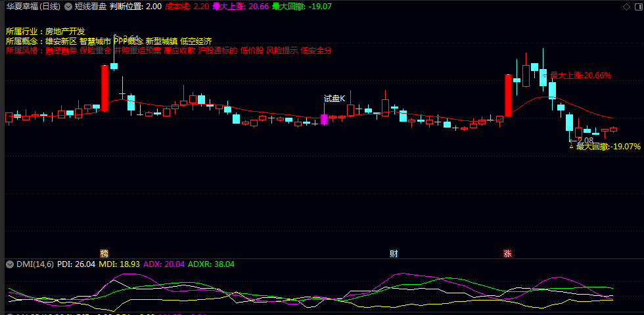
Task: Click the 榜 event marker icon
Action: 104,253
